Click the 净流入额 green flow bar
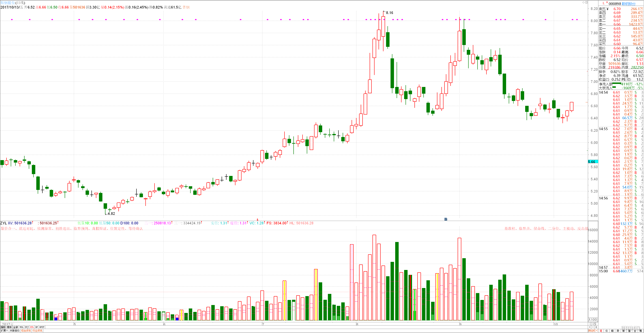This screenshot has width=644, height=333. tap(617, 83)
